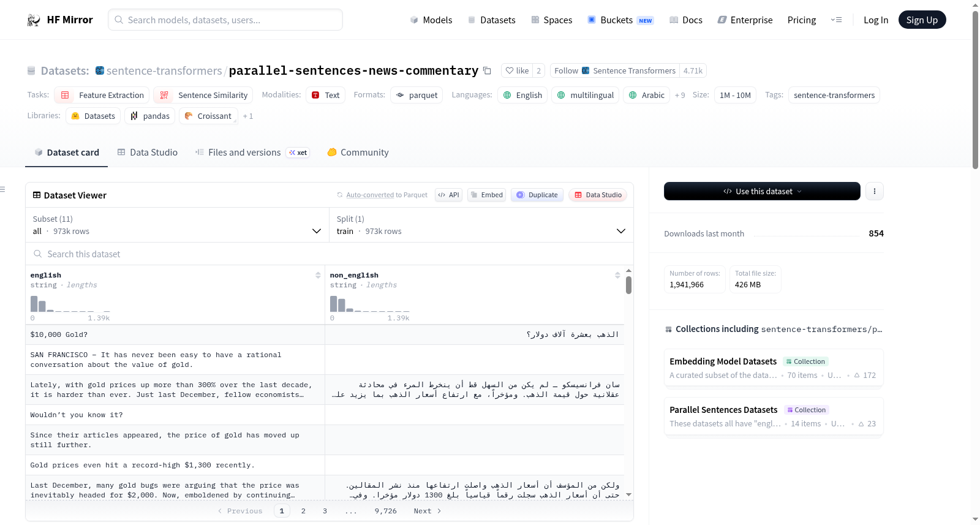Click the Sign Up button
The height and width of the screenshot is (525, 980).
pos(922,20)
